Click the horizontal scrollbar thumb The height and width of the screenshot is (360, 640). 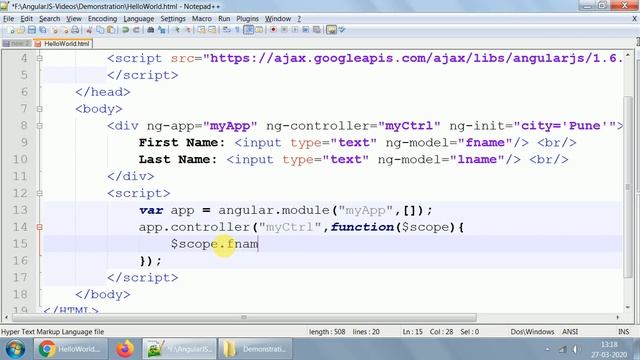(244, 317)
